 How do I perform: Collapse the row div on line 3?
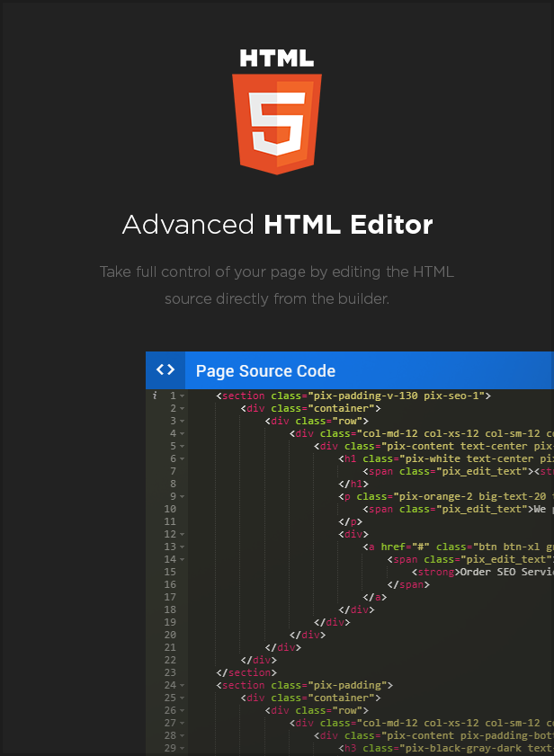click(x=183, y=420)
